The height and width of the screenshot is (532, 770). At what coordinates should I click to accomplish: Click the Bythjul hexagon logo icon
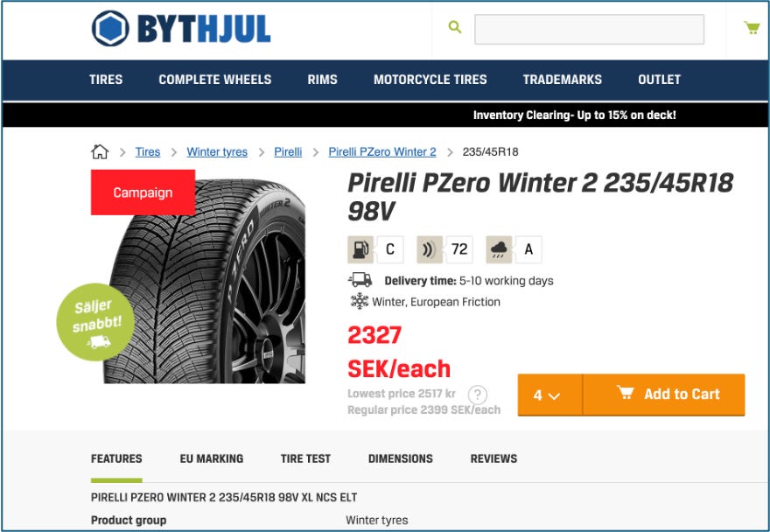[x=110, y=29]
